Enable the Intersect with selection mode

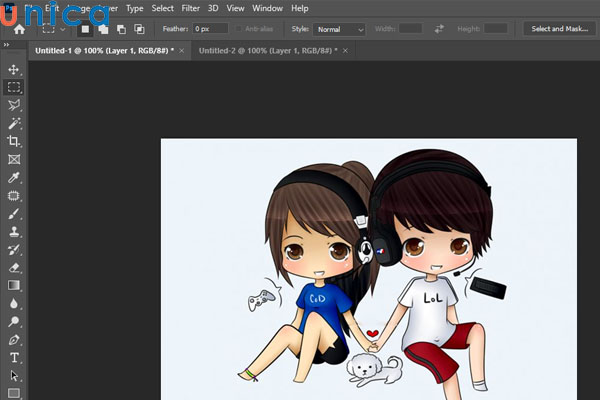point(139,29)
